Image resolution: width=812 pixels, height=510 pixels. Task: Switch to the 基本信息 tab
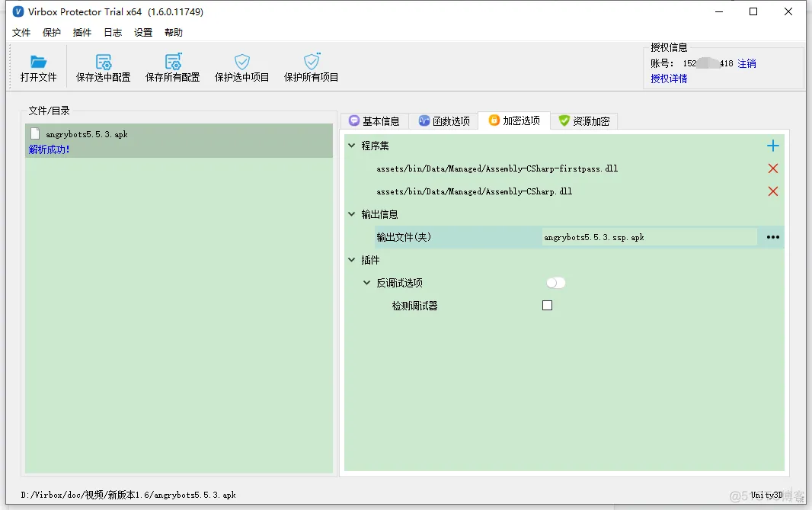click(375, 120)
